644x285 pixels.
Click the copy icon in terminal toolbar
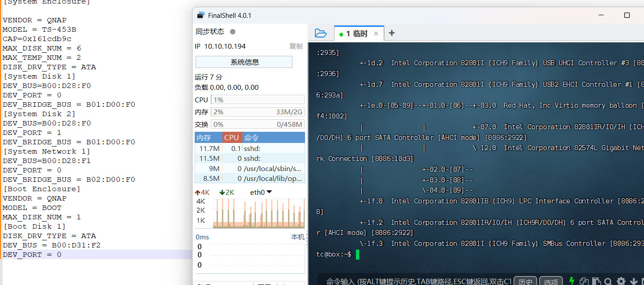coord(584,281)
